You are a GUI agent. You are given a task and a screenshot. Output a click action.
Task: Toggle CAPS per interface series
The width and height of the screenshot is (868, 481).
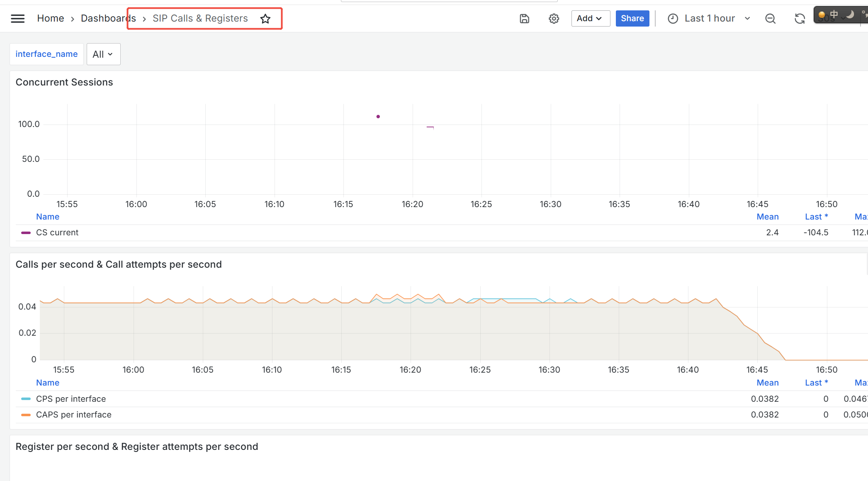[74, 415]
